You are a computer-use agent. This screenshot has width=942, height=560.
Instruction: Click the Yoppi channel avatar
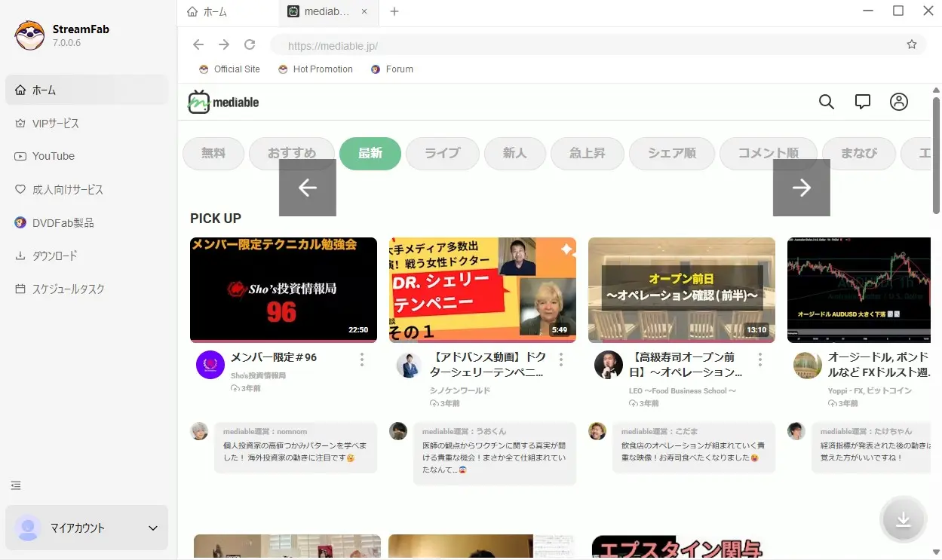point(808,365)
